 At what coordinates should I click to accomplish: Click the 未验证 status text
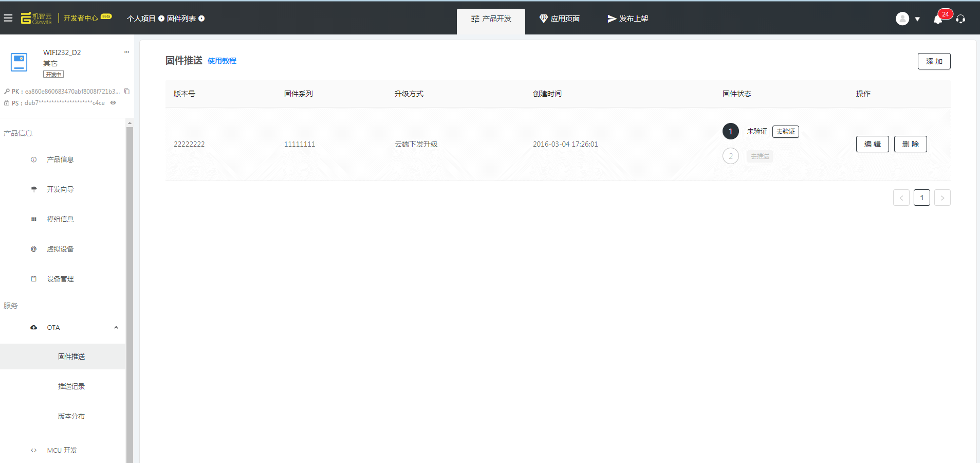757,131
